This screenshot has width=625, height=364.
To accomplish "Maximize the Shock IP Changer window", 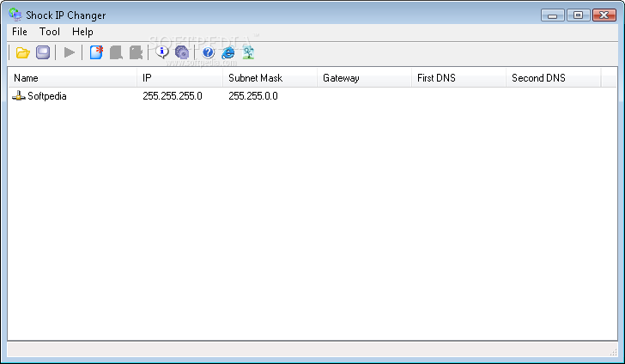I will coord(578,15).
